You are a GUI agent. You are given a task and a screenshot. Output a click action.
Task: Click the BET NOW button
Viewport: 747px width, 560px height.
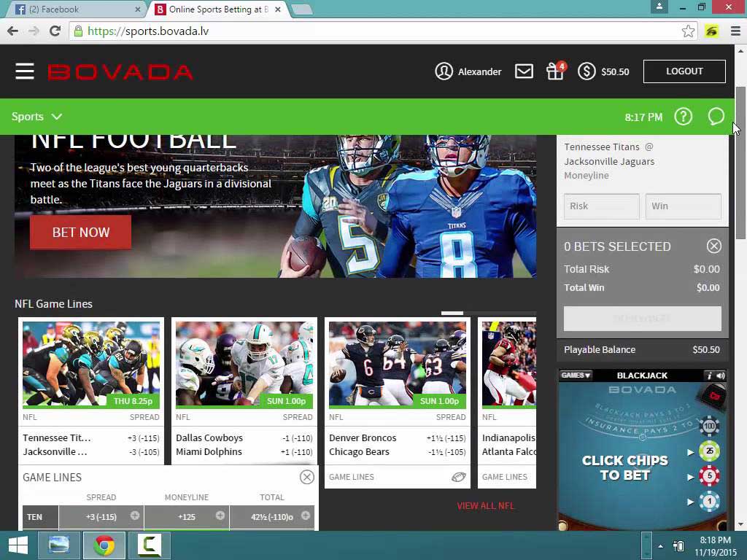click(x=80, y=233)
